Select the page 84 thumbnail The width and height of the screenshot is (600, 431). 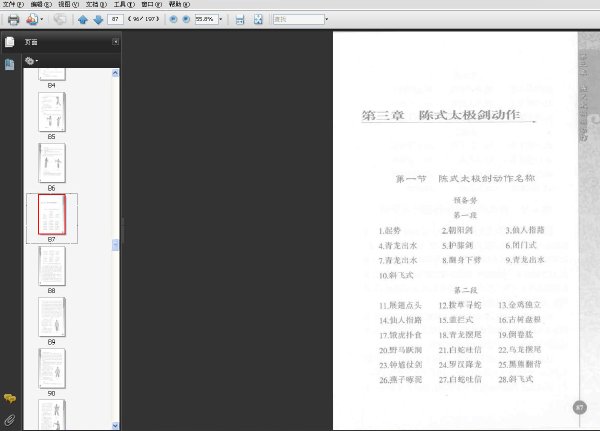point(52,74)
